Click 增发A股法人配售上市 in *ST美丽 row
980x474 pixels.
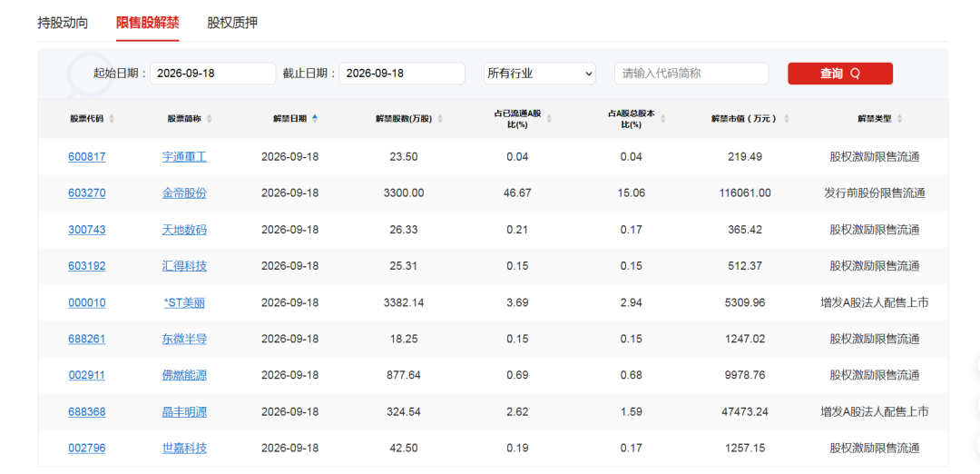(x=875, y=303)
